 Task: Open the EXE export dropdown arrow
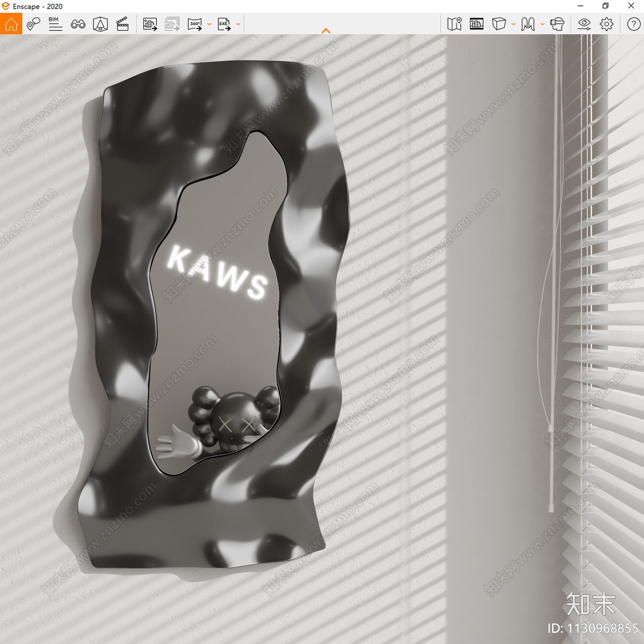click(x=238, y=24)
